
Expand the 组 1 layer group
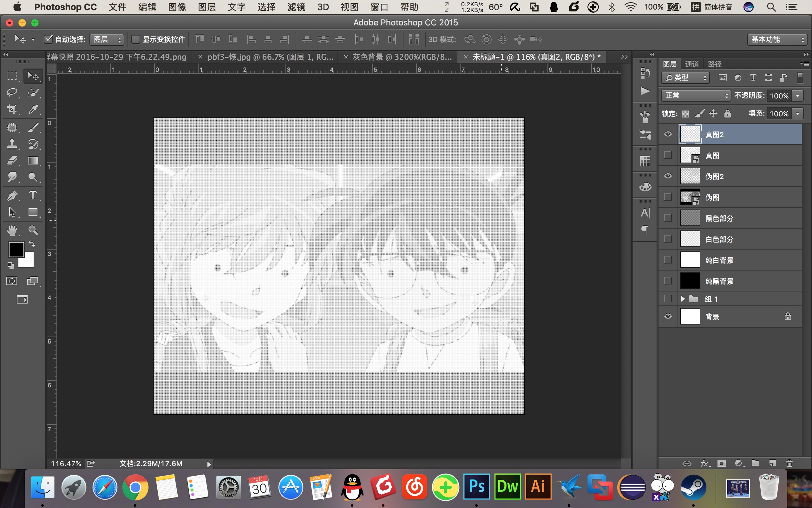(x=683, y=299)
